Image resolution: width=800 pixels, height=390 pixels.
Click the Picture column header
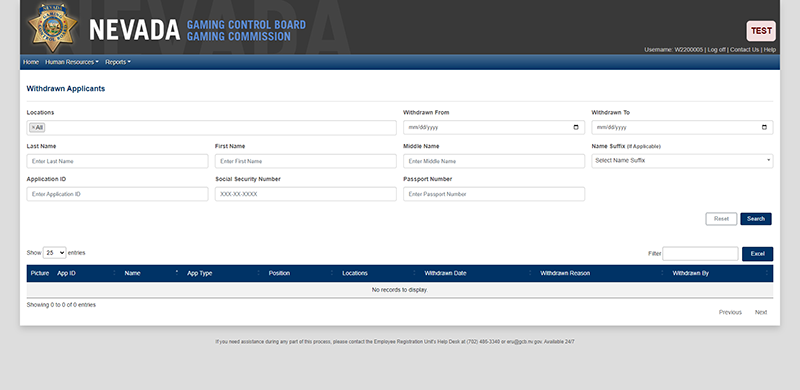pyautogui.click(x=40, y=273)
